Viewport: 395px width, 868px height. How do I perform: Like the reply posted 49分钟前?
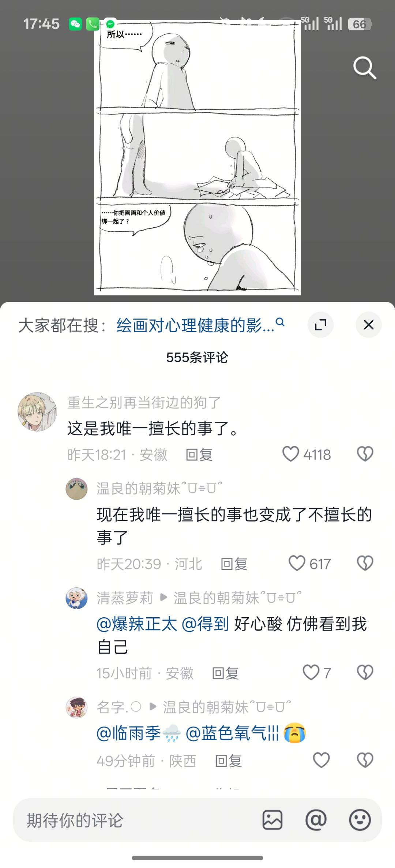tap(321, 761)
